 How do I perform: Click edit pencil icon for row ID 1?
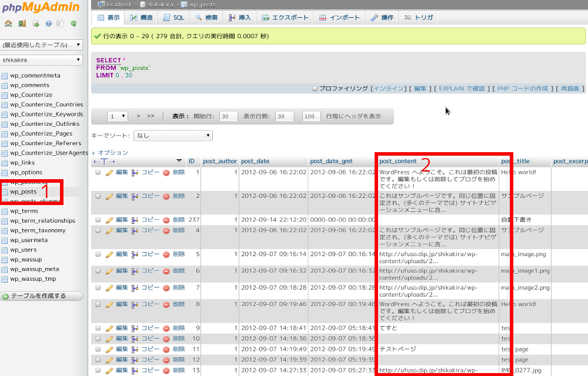[109, 173]
